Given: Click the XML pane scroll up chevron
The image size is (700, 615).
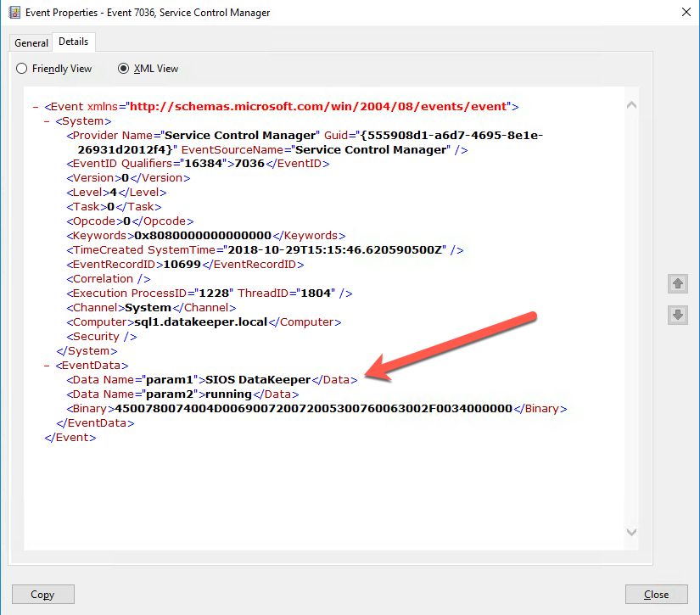Looking at the screenshot, I should click(x=630, y=106).
